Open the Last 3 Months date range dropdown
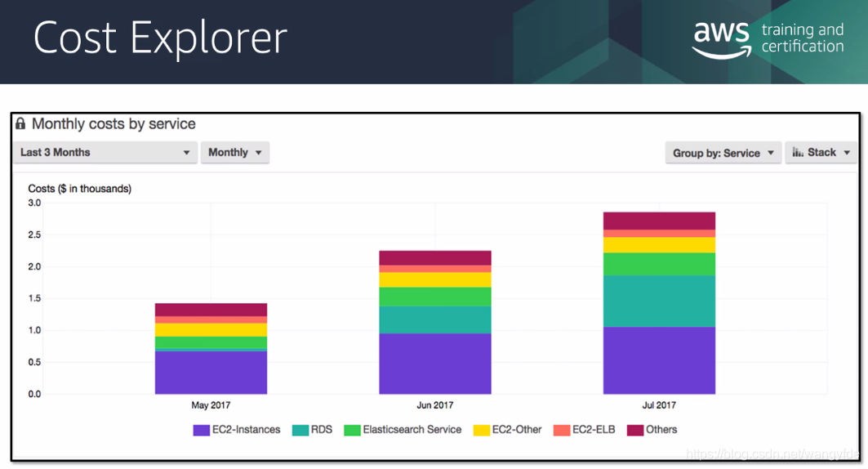Viewport: 868px width, 469px height. [x=105, y=152]
